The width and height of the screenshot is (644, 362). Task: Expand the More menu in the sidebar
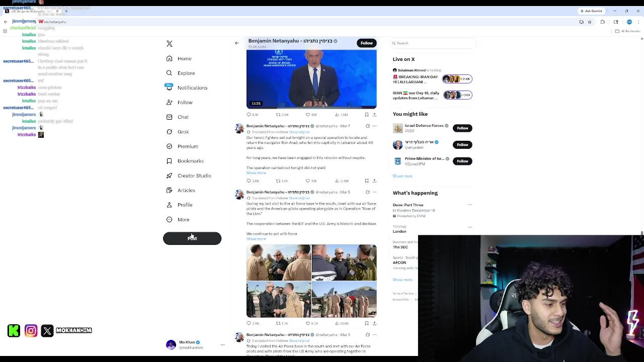pyautogui.click(x=178, y=220)
